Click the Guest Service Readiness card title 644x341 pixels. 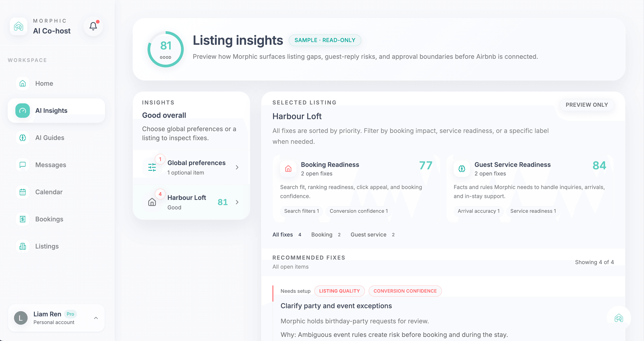click(513, 165)
